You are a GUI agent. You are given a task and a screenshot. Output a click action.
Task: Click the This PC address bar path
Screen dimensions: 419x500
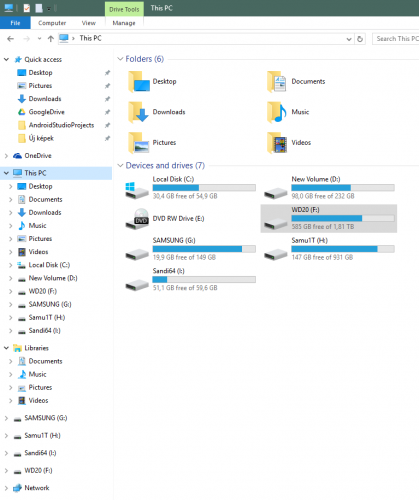coord(90,38)
